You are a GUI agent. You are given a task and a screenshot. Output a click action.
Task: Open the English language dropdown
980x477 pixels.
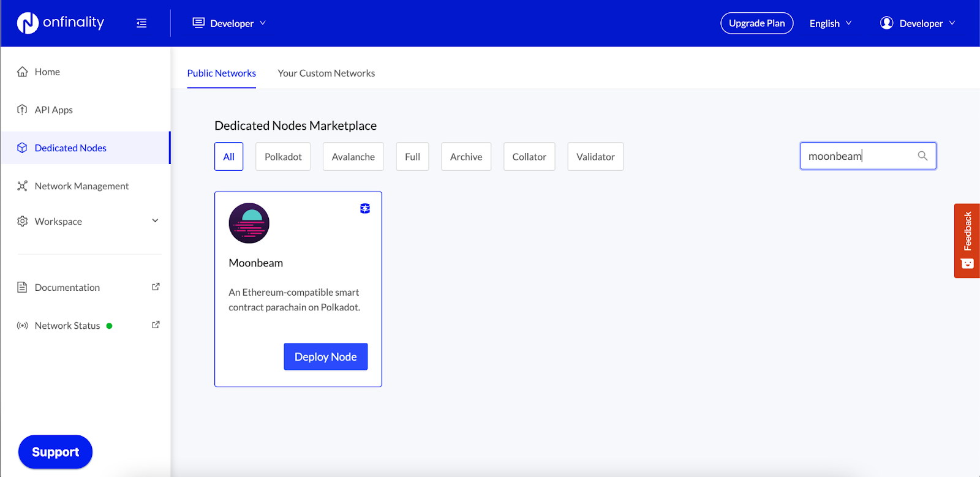click(x=830, y=23)
